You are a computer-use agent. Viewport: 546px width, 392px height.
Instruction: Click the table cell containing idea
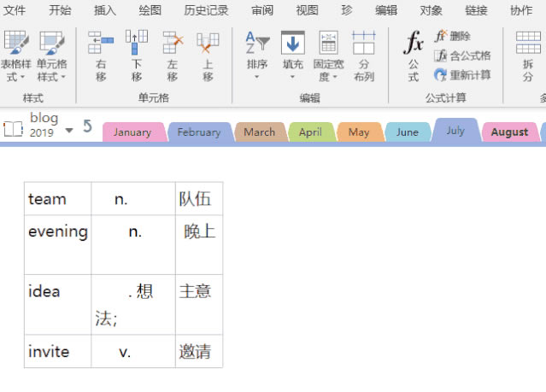[58, 305]
